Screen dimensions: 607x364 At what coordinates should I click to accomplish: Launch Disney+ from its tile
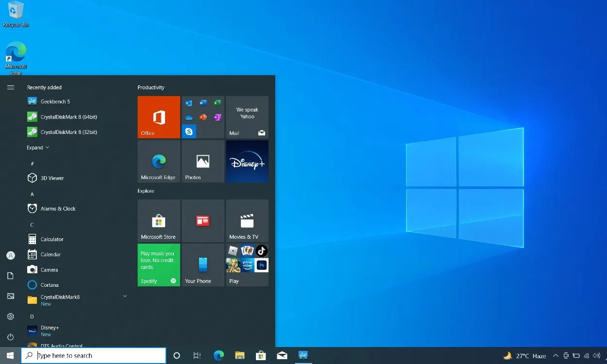[247, 161]
